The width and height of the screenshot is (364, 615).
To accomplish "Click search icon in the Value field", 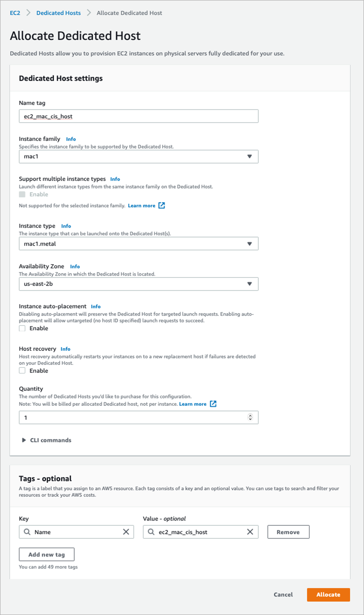I will point(151,532).
